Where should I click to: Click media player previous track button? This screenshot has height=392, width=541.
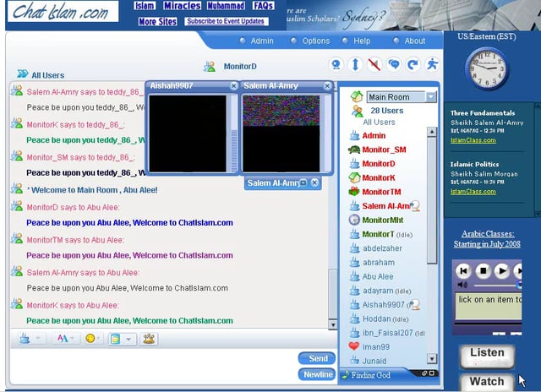(463, 270)
